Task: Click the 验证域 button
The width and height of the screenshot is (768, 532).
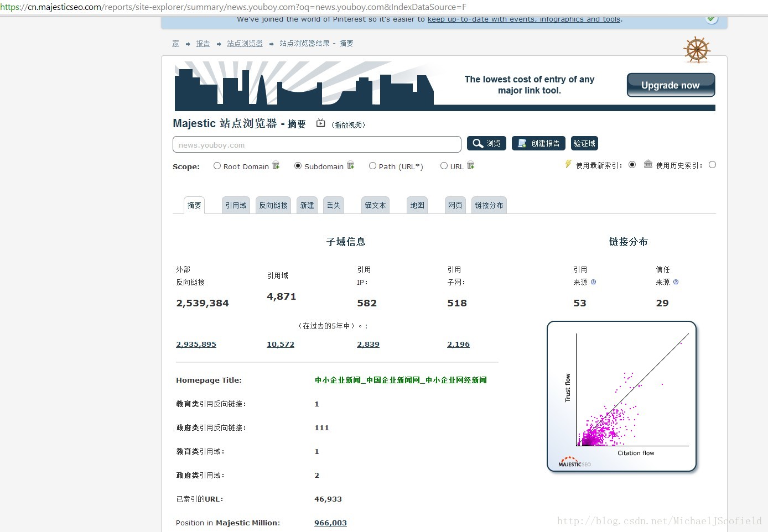Action: tap(584, 143)
